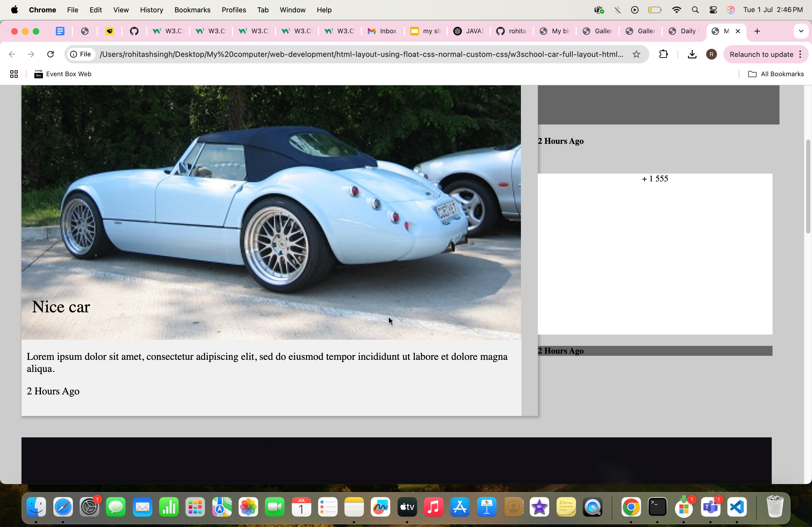Open the apps grid shortcut icon
812x527 pixels.
click(14, 74)
